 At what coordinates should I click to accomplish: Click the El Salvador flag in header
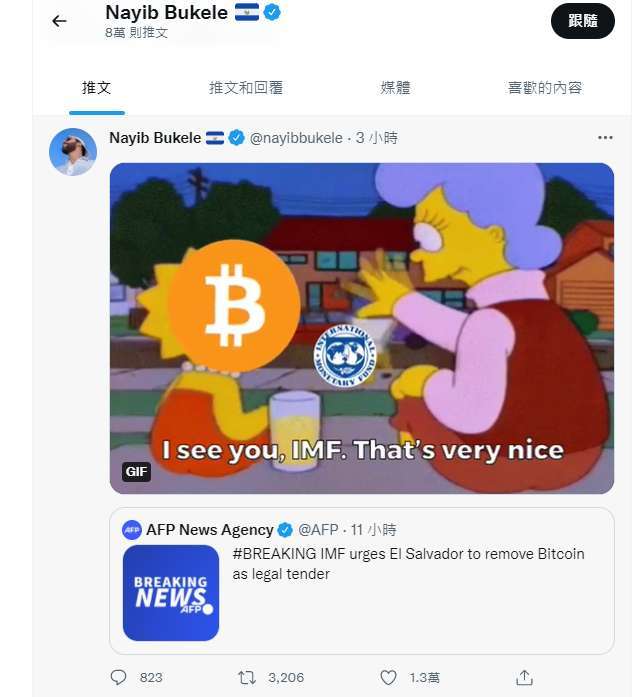(247, 12)
